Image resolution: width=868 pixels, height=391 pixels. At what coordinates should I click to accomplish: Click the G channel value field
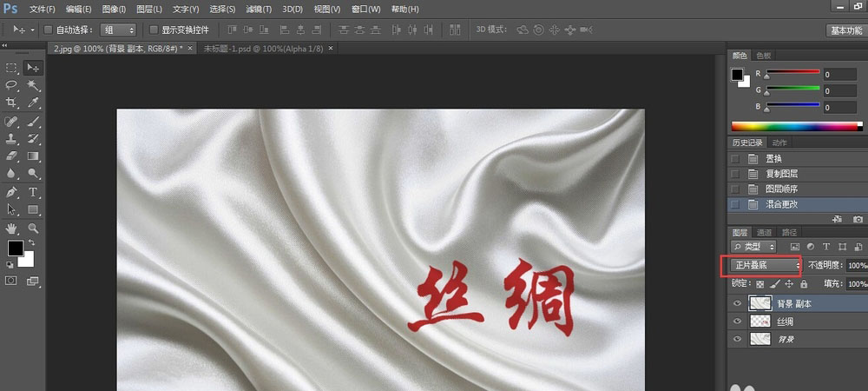pyautogui.click(x=839, y=91)
